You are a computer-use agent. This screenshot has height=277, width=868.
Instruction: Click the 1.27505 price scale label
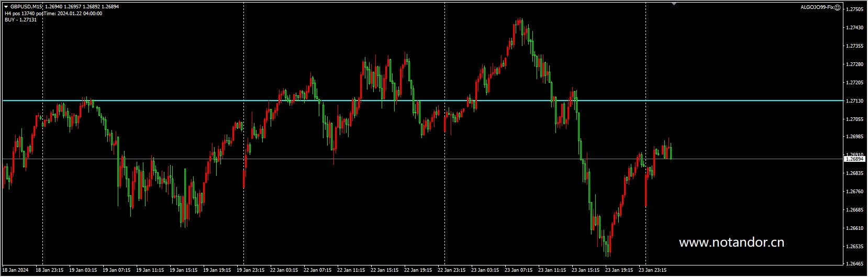coord(855,9)
